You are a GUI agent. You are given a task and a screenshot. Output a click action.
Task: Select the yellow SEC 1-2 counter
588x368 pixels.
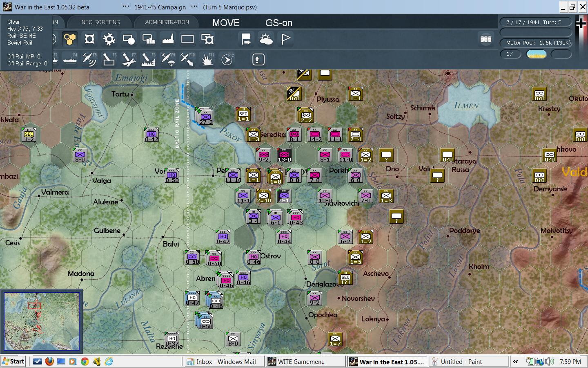click(29, 135)
